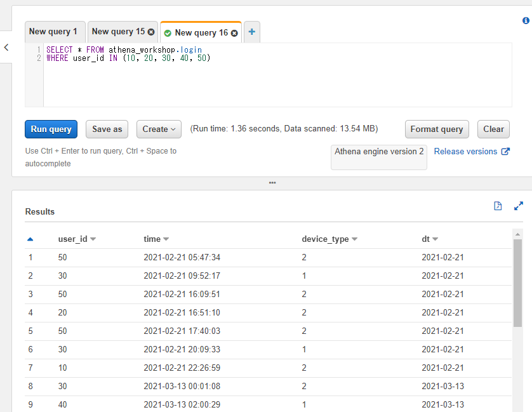Click the line 1 SELECT statement text

(x=124, y=50)
